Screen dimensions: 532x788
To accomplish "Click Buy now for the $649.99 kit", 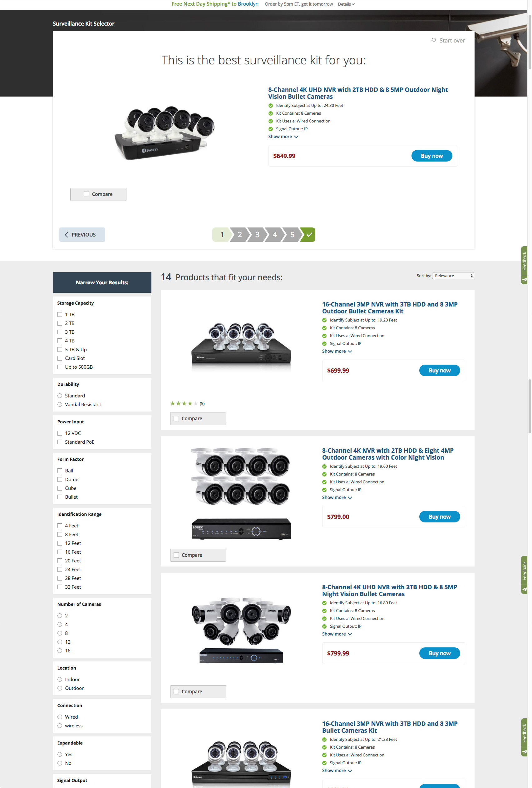I will pyautogui.click(x=432, y=156).
